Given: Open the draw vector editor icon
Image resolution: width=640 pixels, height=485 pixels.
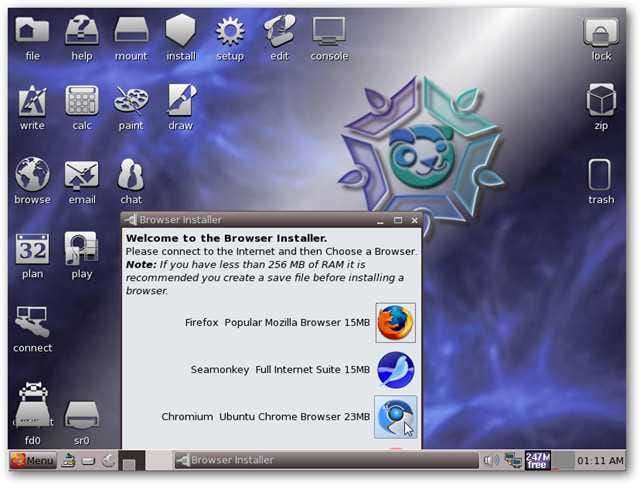Looking at the screenshot, I should point(181,100).
